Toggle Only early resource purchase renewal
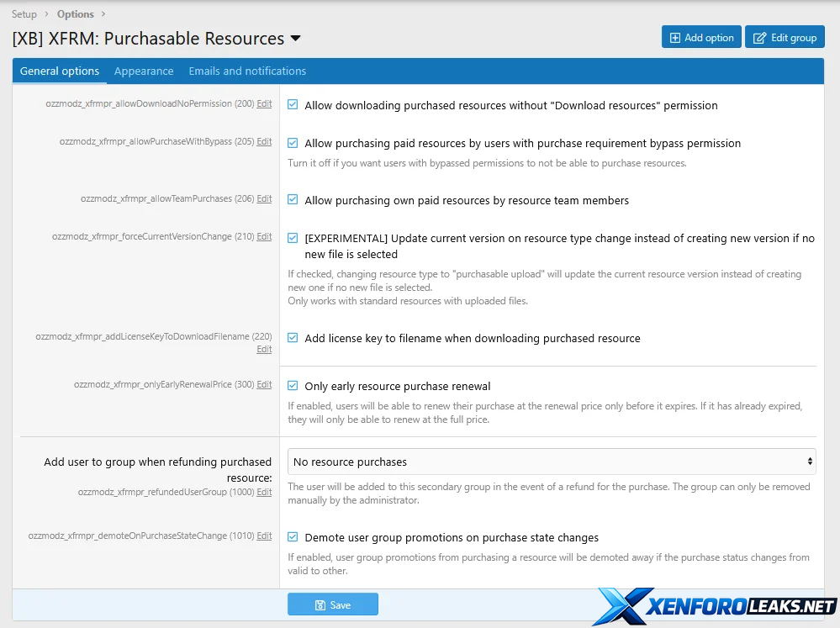 click(x=293, y=386)
